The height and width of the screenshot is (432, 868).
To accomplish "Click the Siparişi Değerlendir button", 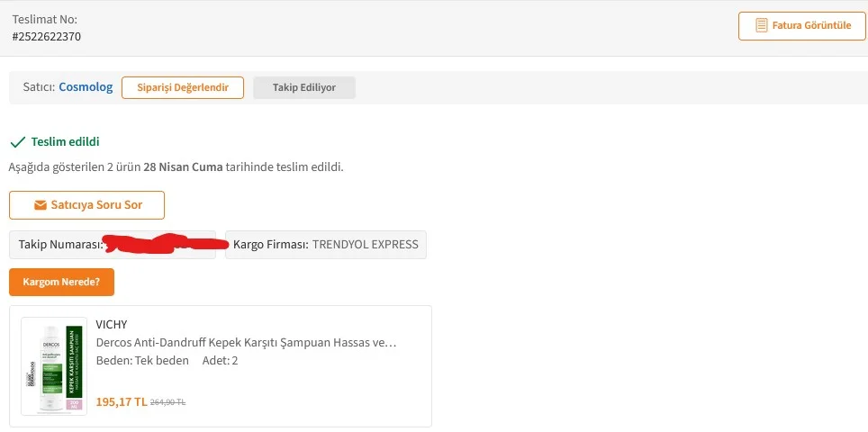I will pos(183,87).
